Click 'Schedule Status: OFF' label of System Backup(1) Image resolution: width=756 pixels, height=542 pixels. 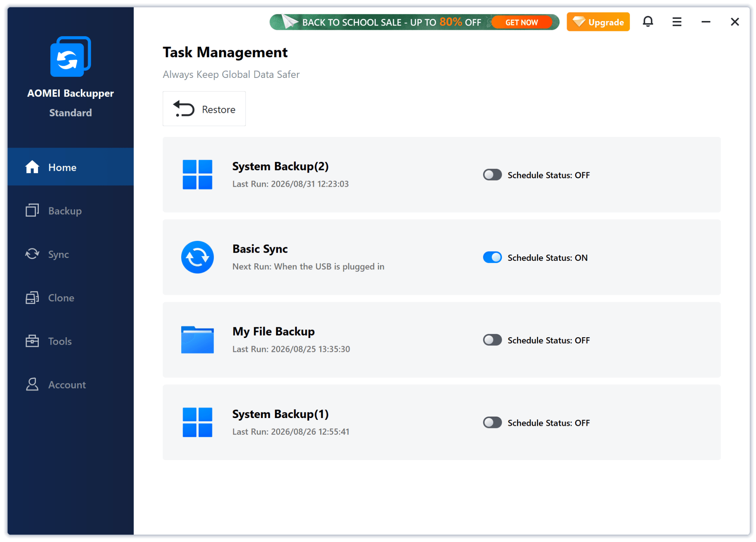pyautogui.click(x=549, y=423)
